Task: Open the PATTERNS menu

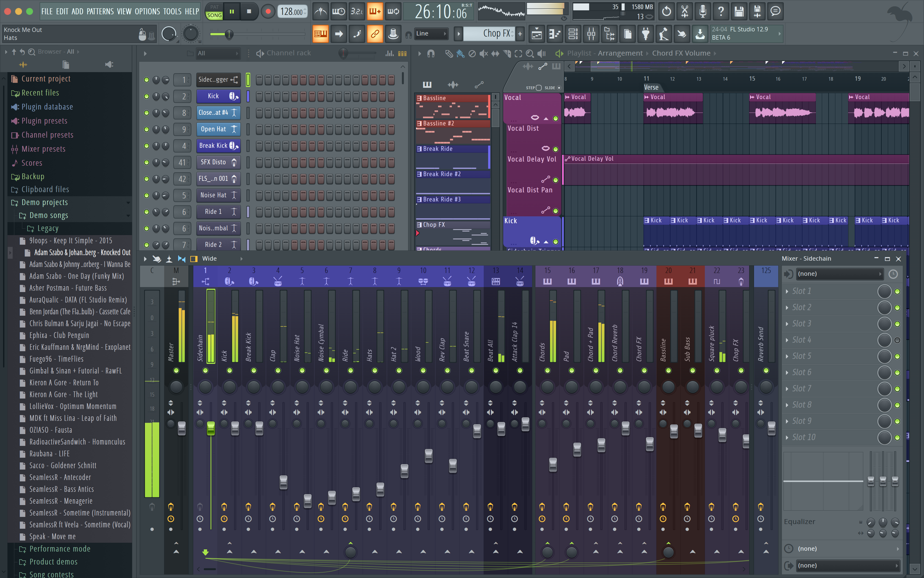Action: (100, 12)
